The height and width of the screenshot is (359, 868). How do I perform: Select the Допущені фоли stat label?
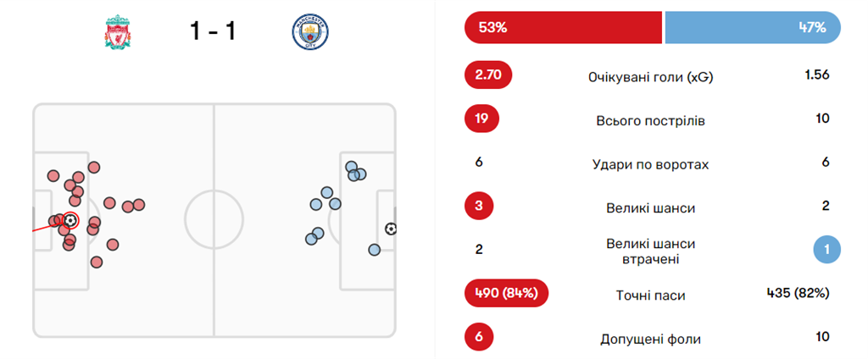(x=650, y=339)
